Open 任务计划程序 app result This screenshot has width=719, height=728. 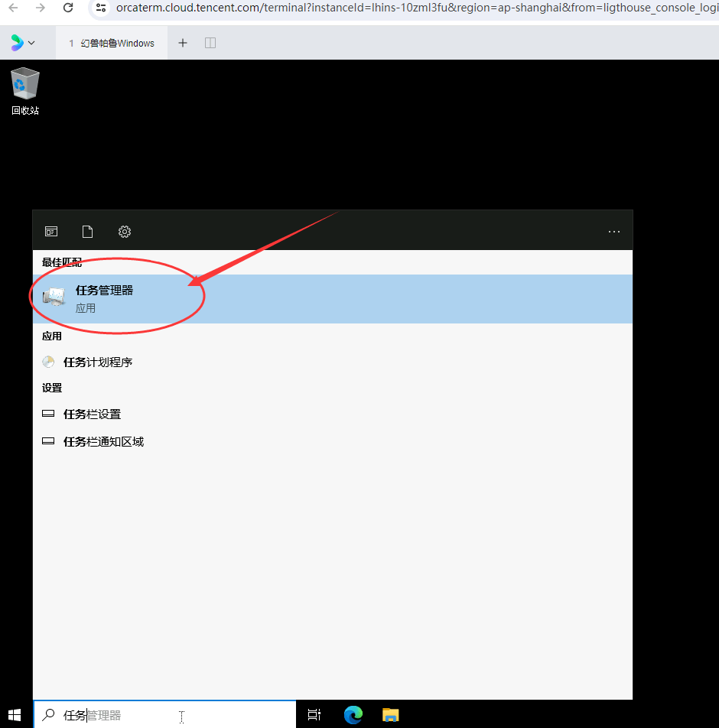333,362
